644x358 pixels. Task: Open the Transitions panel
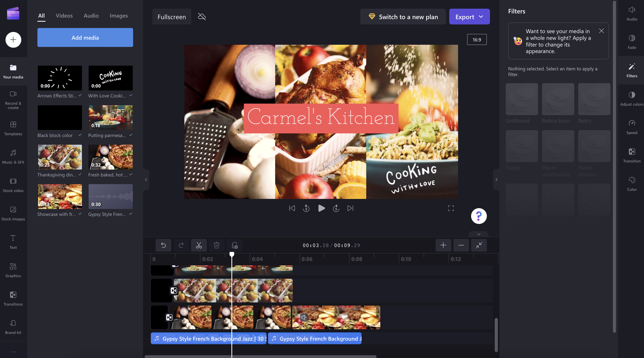13,298
